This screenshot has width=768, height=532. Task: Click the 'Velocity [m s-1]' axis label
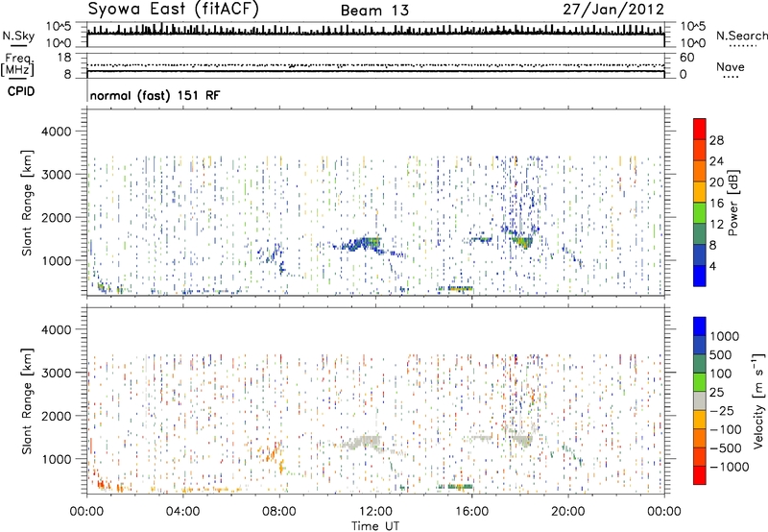click(758, 400)
